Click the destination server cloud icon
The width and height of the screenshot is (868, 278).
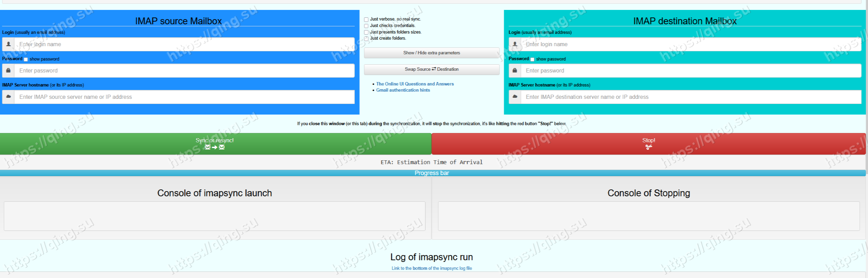515,97
